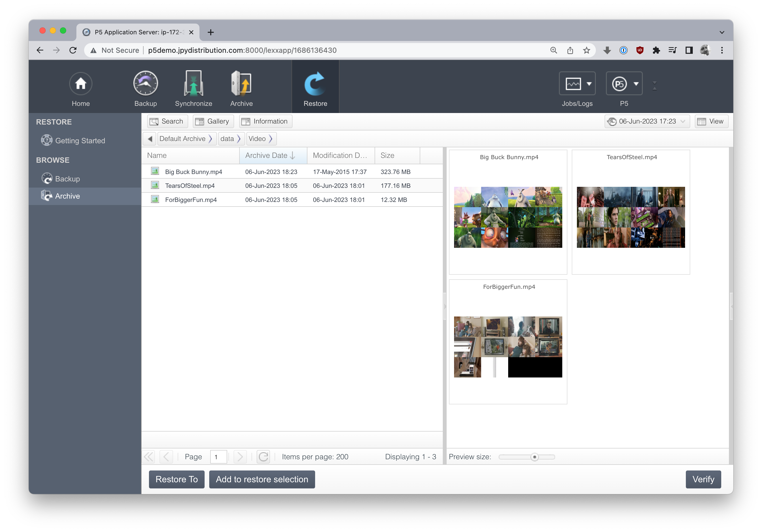The image size is (762, 532).
Task: Expand chevron after Video breadcrumb
Action: 271,139
